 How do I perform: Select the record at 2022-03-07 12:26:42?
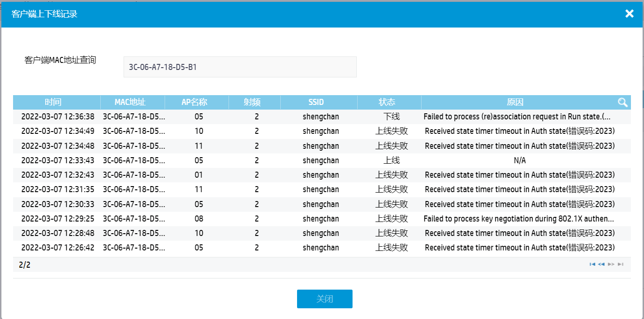coord(322,248)
